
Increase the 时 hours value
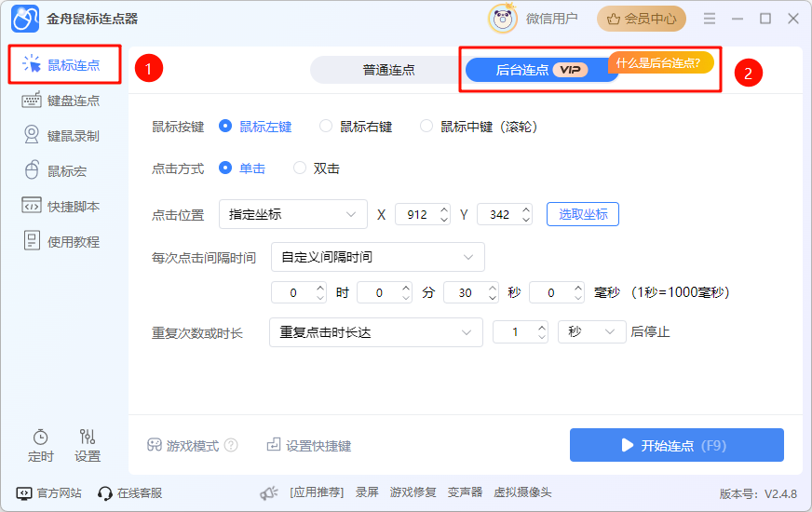coord(320,288)
